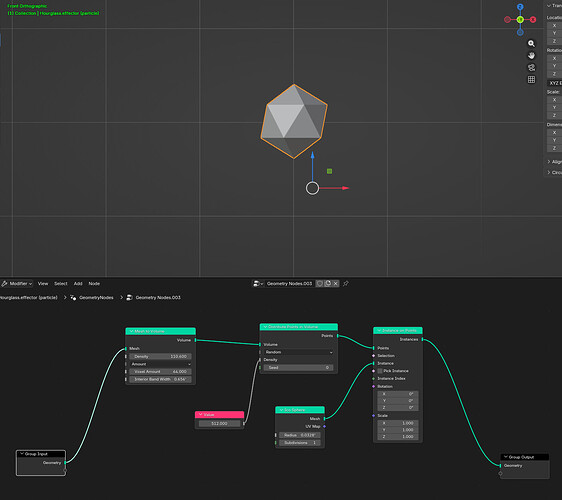The height and width of the screenshot is (500, 562).
Task: Click the Rotation Z field
Action: pos(398,408)
